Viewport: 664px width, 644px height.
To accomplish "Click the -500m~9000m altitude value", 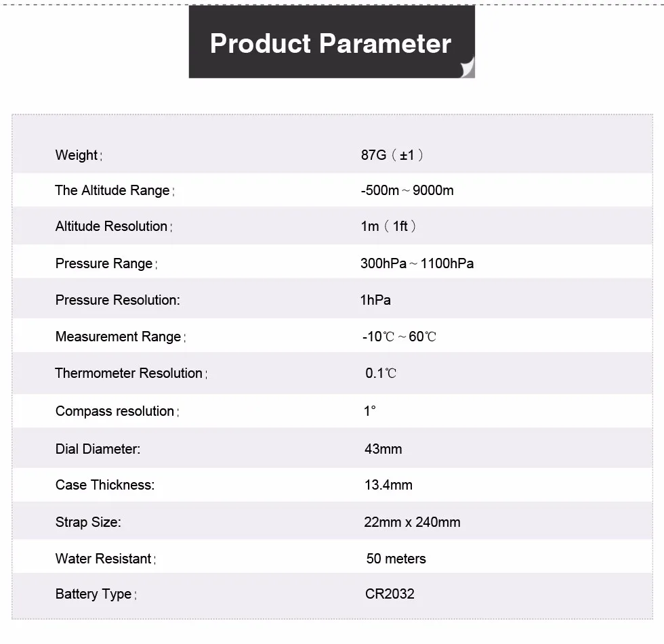I will [x=407, y=190].
